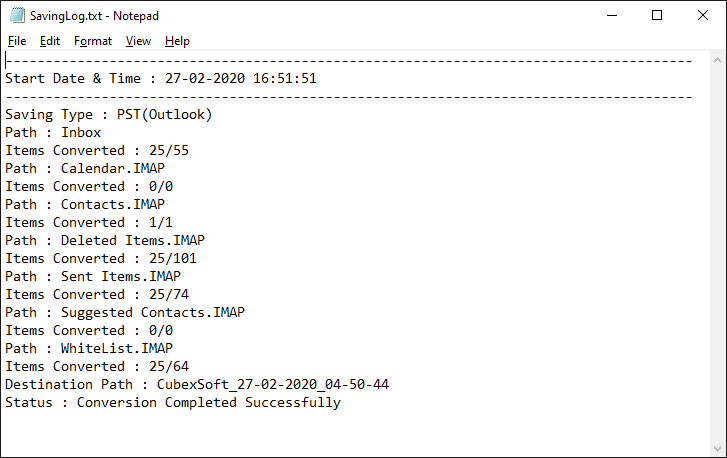Viewport: 727px width, 458px height.
Task: Click the Path : Calendar.IMAP line
Action: [x=85, y=168]
